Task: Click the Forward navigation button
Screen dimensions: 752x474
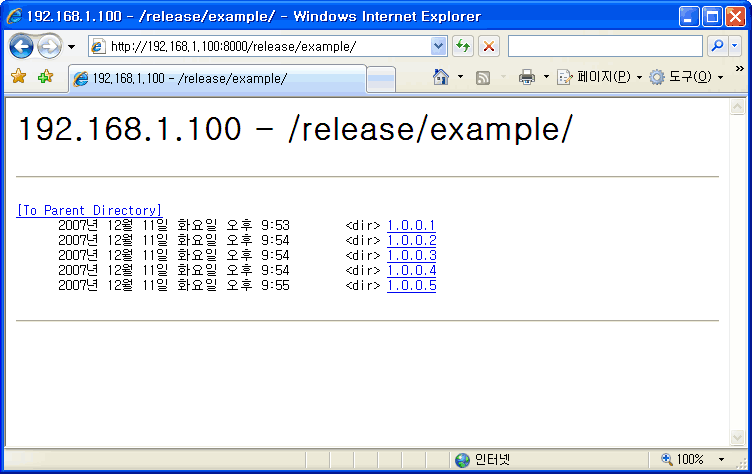Action: pos(49,47)
